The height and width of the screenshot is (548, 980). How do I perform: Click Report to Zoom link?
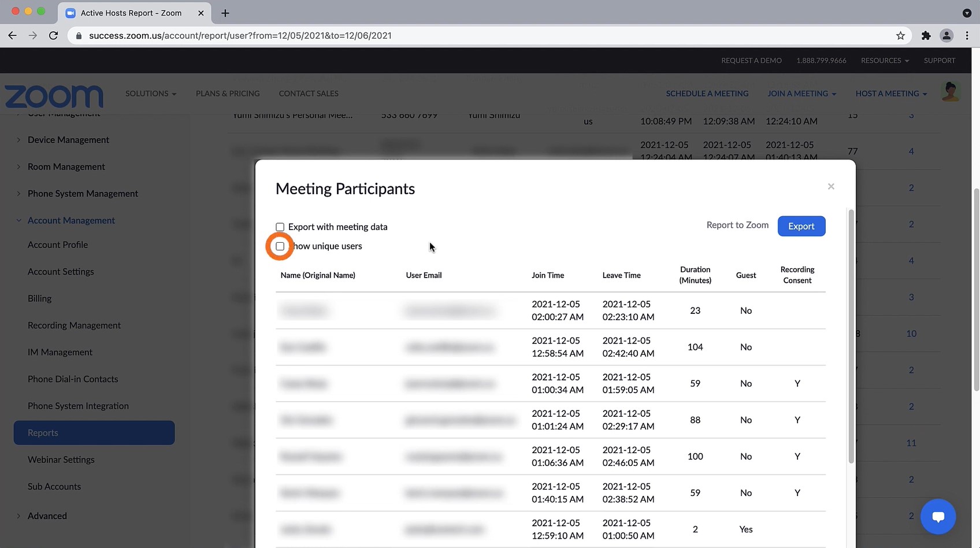pyautogui.click(x=737, y=225)
